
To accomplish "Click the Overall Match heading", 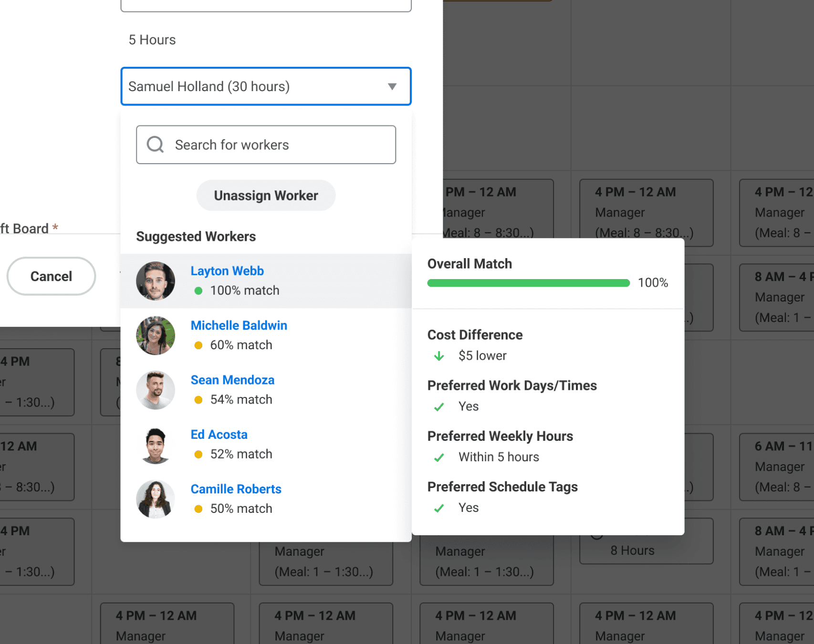I will coord(470,264).
